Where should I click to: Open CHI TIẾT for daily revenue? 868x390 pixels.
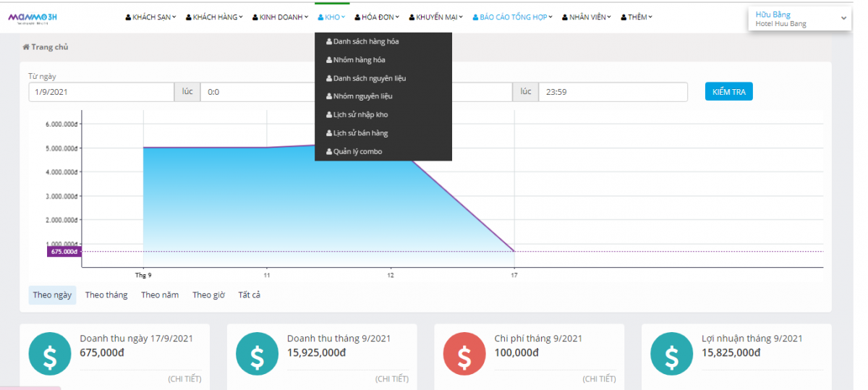[x=184, y=378]
